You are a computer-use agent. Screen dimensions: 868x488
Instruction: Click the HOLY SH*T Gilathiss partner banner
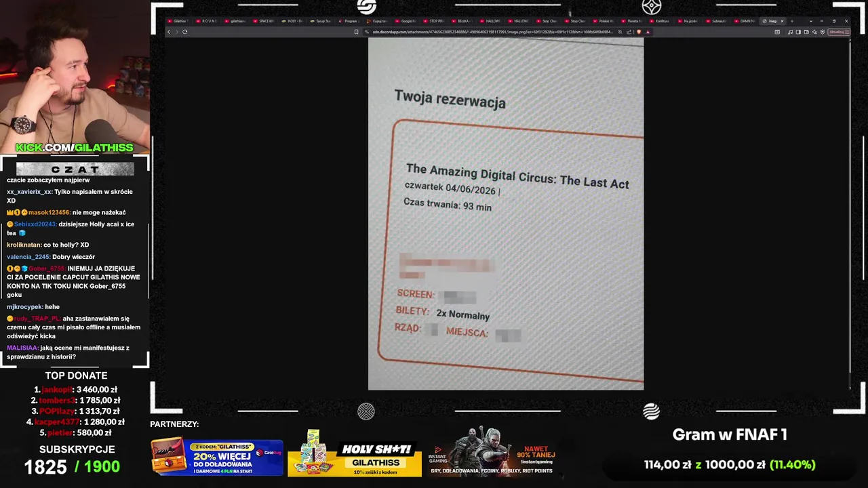coord(355,453)
